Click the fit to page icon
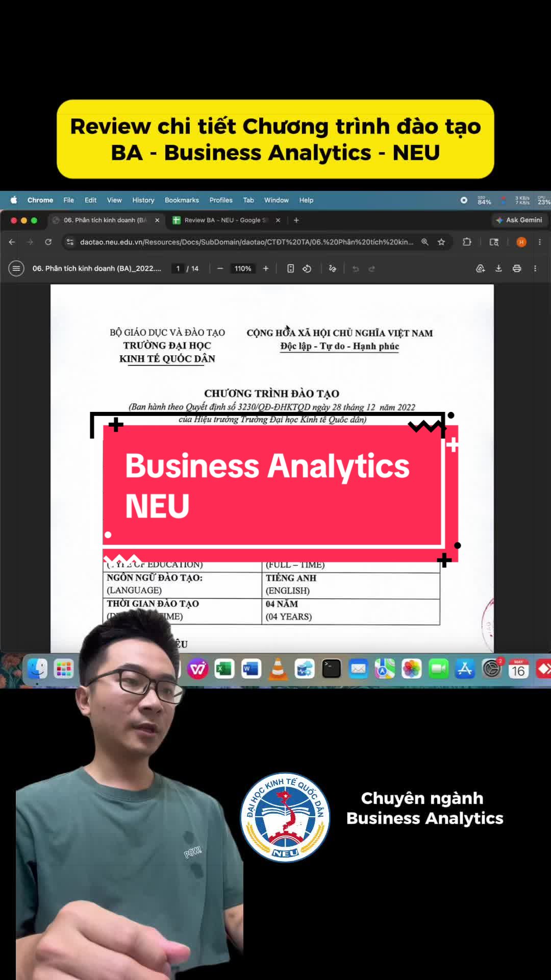Viewport: 551px width, 980px height. pyautogui.click(x=290, y=268)
